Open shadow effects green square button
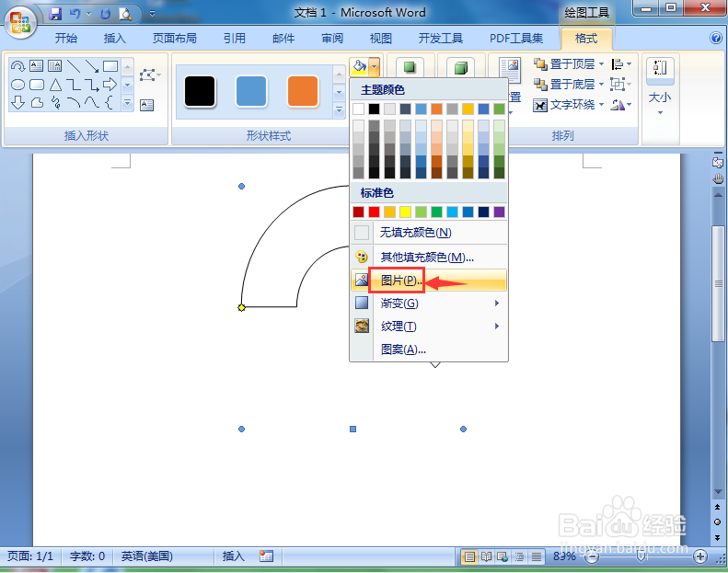Viewport: 728px width, 573px height. coord(409,67)
